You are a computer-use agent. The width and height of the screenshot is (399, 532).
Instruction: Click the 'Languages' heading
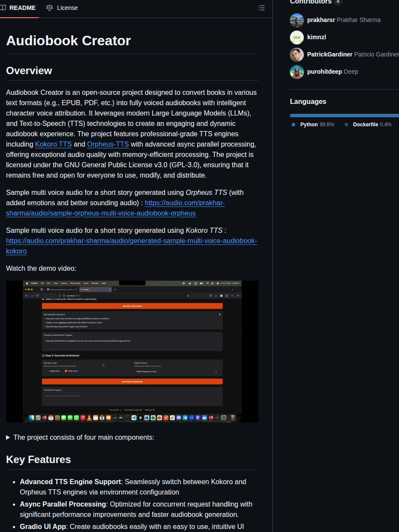(x=308, y=102)
